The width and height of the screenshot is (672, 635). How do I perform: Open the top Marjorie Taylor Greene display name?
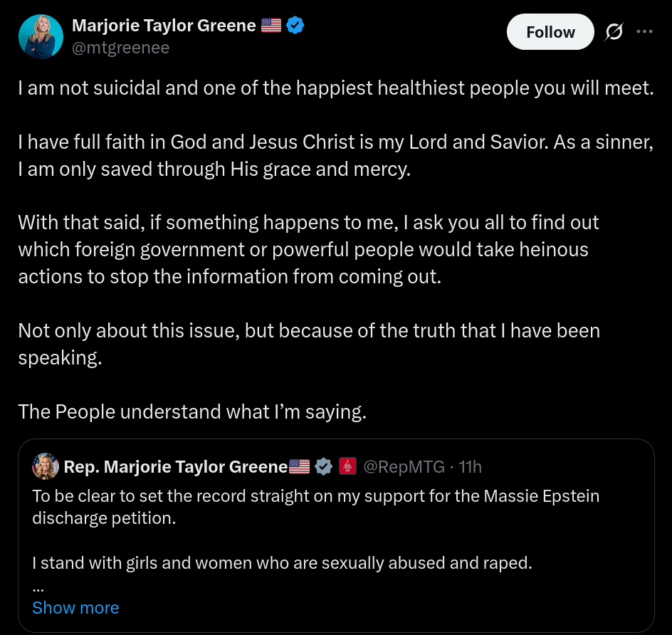[x=164, y=26]
